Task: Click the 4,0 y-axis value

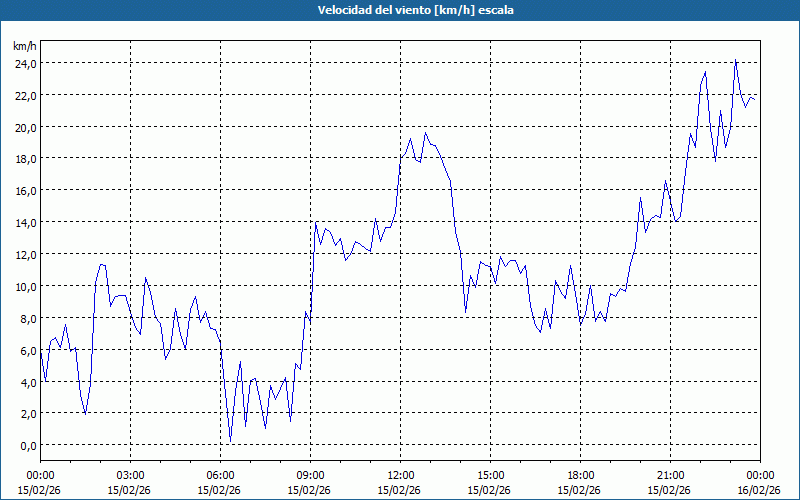Action: [x=29, y=382]
